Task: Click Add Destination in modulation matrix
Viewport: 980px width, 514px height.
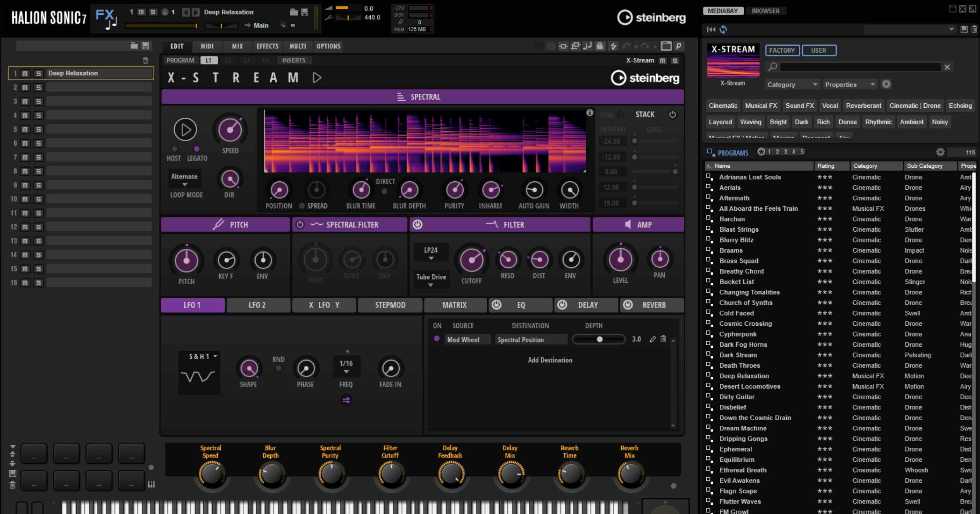Action: tap(550, 360)
